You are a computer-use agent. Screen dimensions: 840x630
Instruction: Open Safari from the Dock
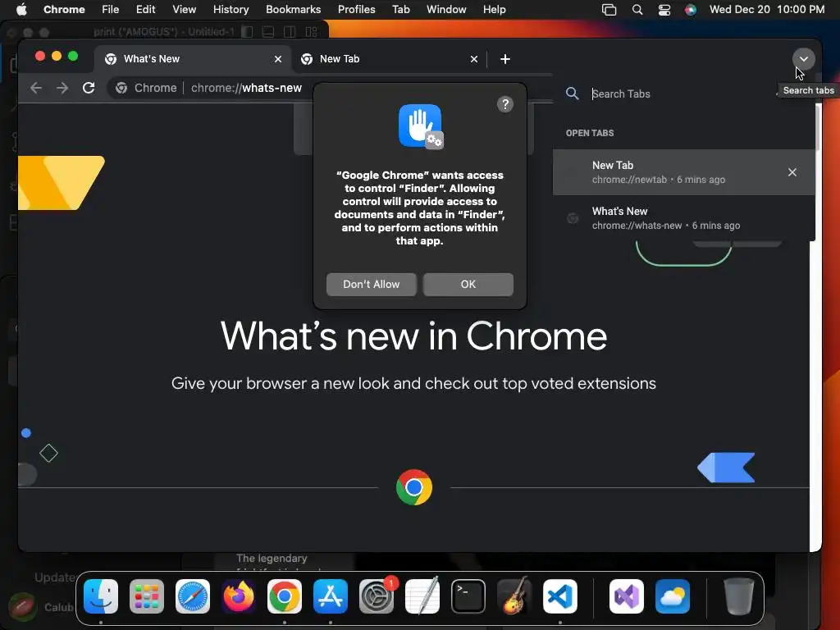(193, 596)
